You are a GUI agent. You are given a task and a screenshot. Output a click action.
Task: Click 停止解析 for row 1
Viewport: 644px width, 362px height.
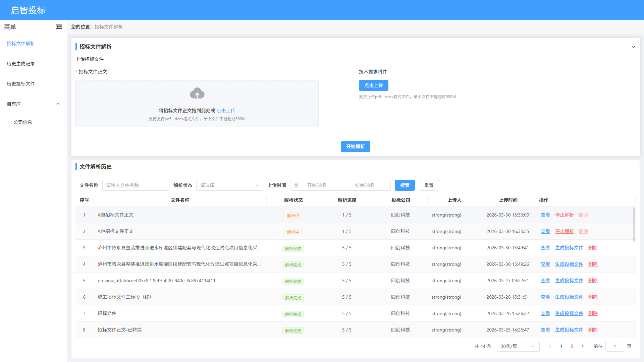pos(564,215)
